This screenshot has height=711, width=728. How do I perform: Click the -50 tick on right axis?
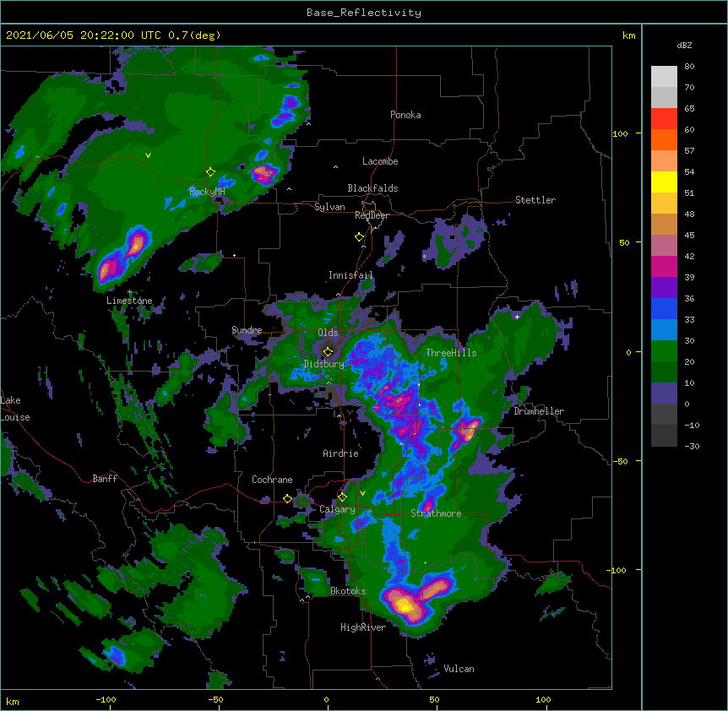620,461
